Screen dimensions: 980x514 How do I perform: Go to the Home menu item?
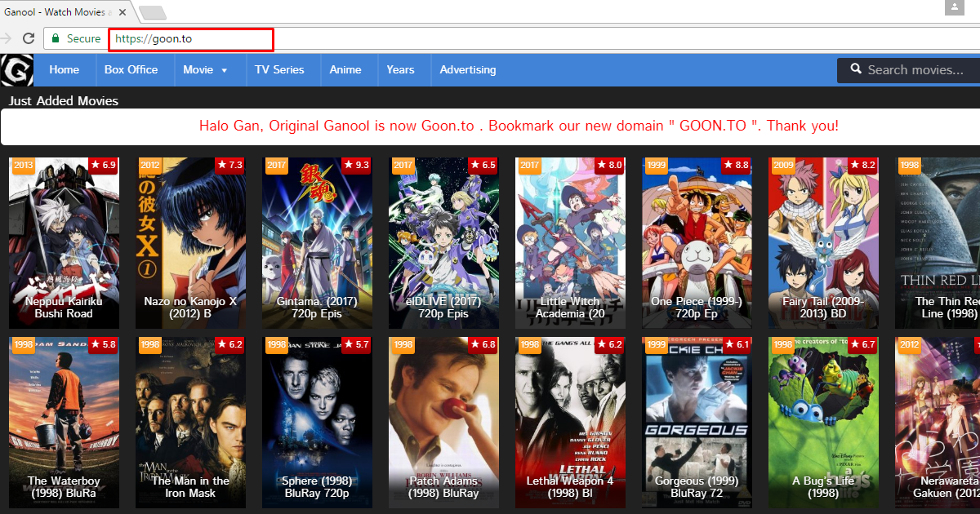click(65, 70)
